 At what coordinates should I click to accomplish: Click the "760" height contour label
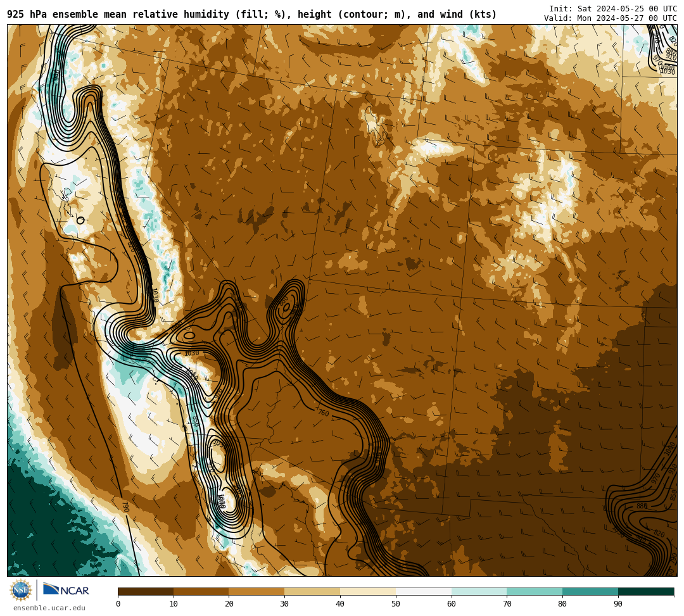(x=323, y=413)
